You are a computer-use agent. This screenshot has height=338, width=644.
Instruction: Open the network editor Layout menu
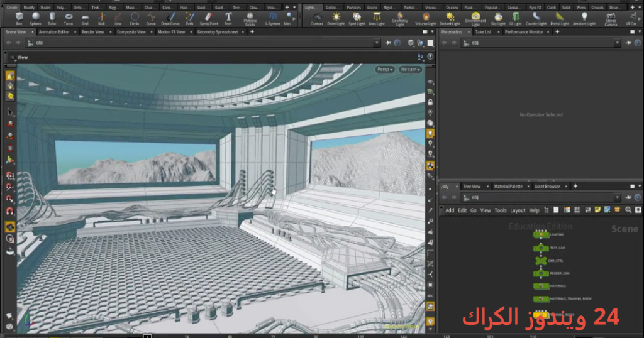pos(518,210)
